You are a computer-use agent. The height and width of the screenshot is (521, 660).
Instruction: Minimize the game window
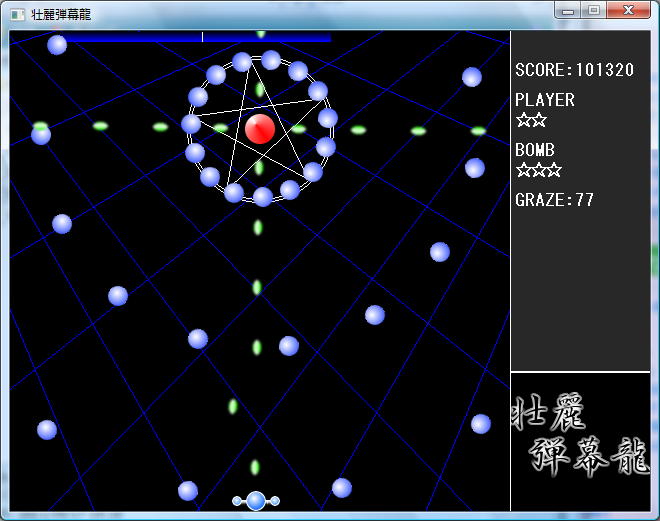click(x=568, y=10)
